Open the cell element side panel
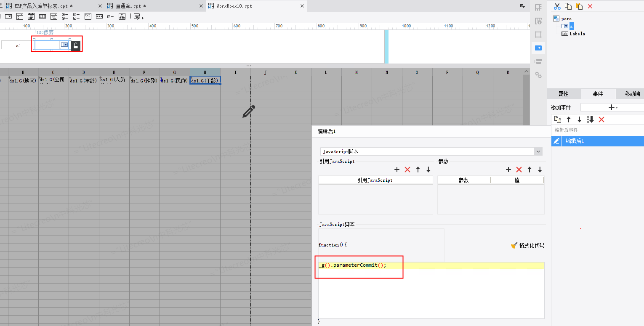This screenshot has width=644, height=326. coord(538,7)
